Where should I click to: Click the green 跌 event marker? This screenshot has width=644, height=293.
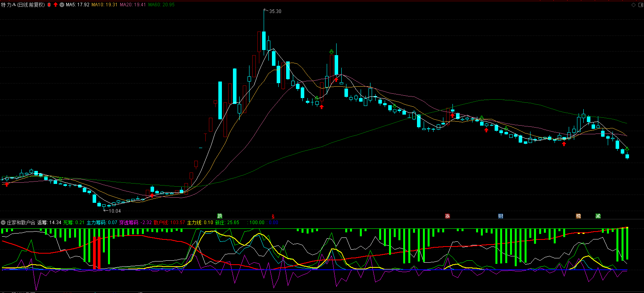point(220,216)
